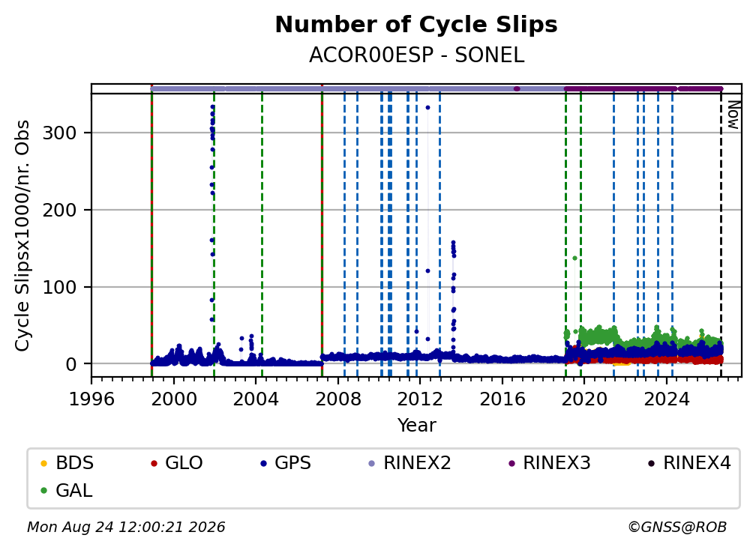This screenshot has height=550, width=756.
Task: Click the 2000 x-axis tick label
Action: point(173,399)
